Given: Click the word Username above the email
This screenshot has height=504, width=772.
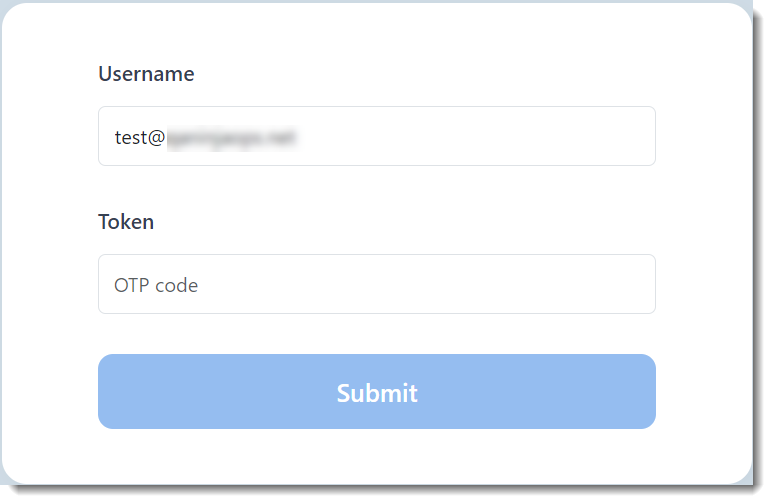Looking at the screenshot, I should [x=146, y=74].
